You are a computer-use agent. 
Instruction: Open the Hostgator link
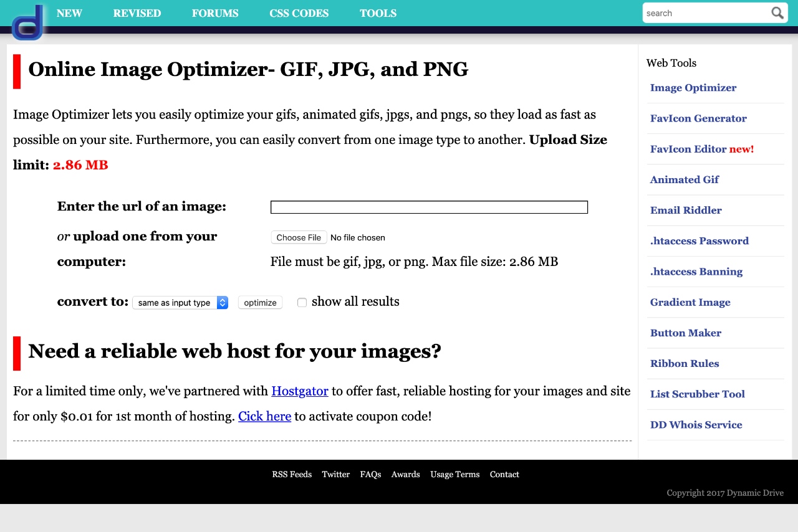pyautogui.click(x=300, y=391)
